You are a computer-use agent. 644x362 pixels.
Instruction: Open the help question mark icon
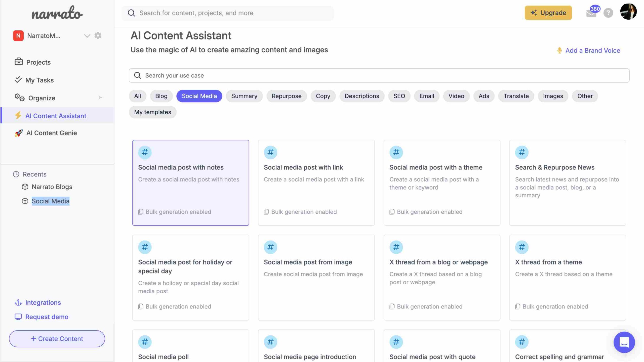coord(608,12)
